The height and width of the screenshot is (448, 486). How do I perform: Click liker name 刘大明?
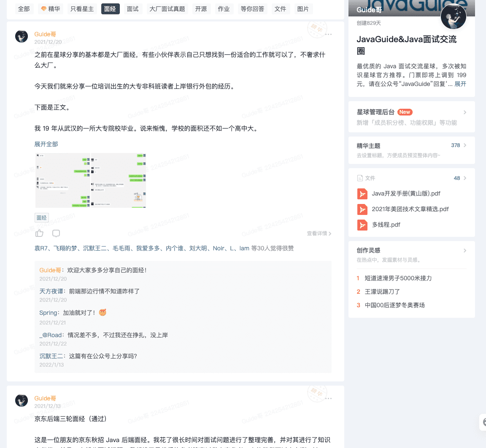(x=198, y=248)
